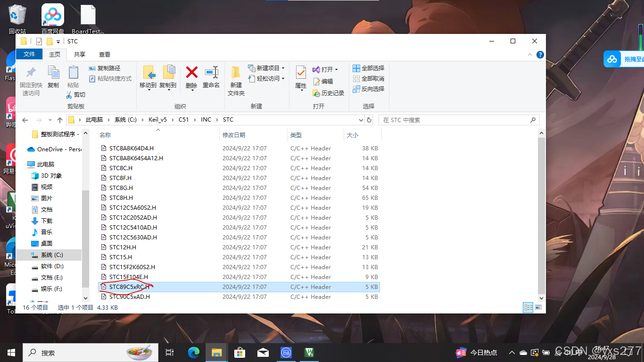Screen dimensions: 644x362
Task: Open Desktop (桌面) in navigation pane
Action: click(x=41, y=243)
